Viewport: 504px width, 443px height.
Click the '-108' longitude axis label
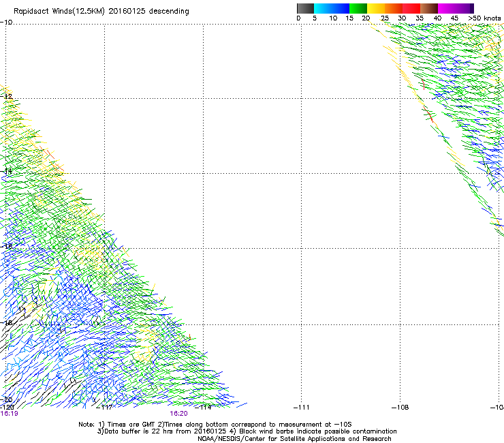[400, 408]
